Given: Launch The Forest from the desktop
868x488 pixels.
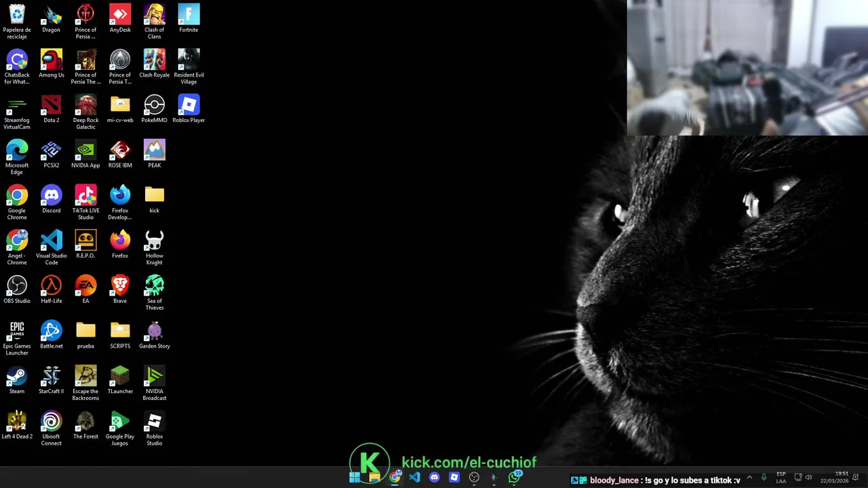Looking at the screenshot, I should 85,426.
